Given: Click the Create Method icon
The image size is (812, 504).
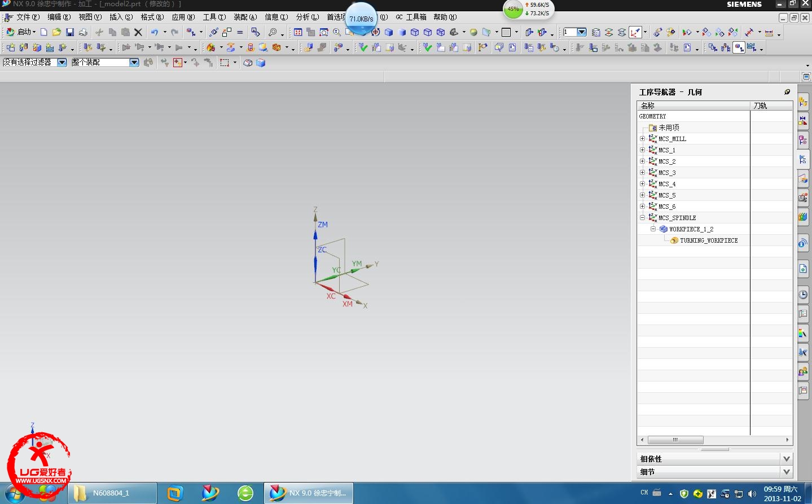Looking at the screenshot, I should [x=50, y=48].
